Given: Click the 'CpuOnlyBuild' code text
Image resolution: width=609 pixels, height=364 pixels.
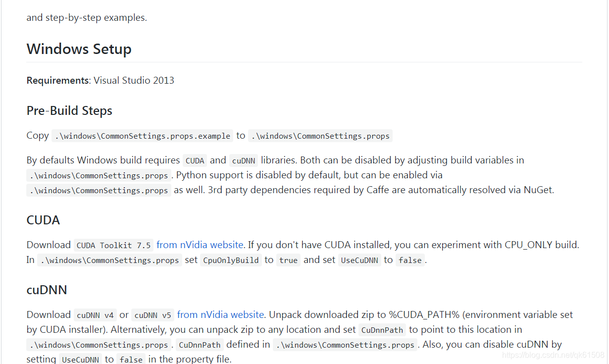Looking at the screenshot, I should (x=231, y=260).
